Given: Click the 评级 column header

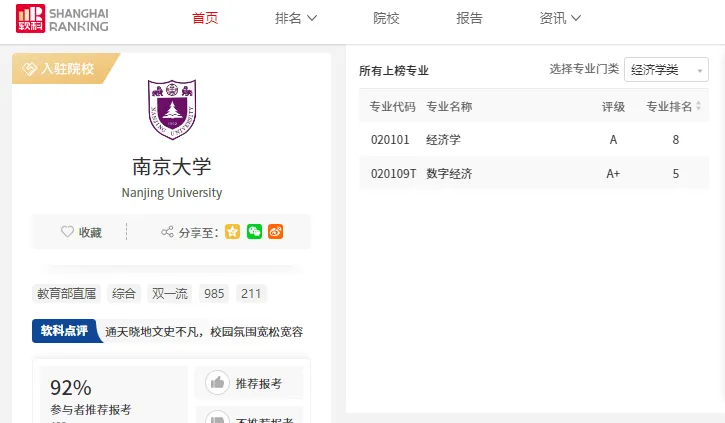Looking at the screenshot, I should (613, 107).
